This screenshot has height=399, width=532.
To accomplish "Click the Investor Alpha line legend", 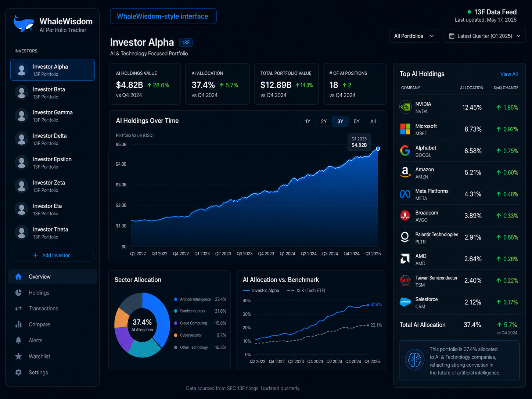I will [261, 291].
